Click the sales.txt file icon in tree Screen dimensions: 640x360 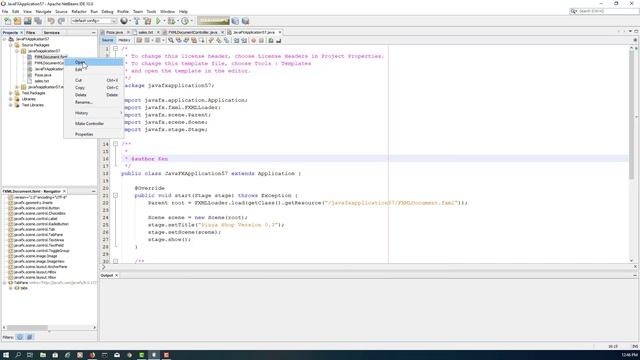pos(29,81)
